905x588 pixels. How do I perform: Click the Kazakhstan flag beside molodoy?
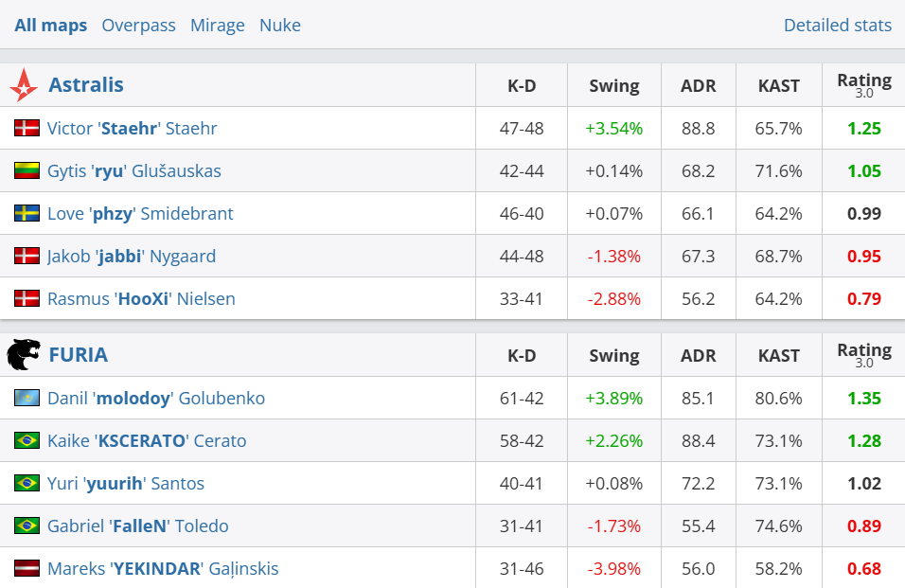(27, 398)
